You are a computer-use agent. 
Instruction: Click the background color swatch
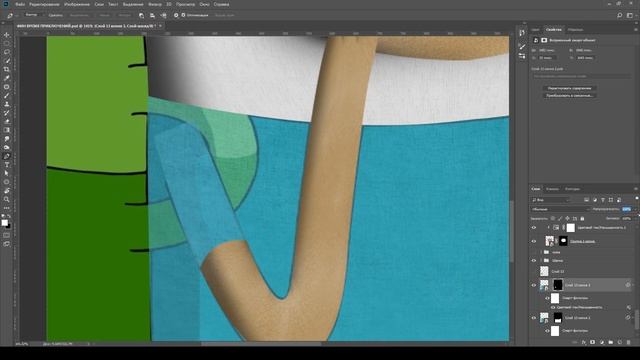click(9, 226)
